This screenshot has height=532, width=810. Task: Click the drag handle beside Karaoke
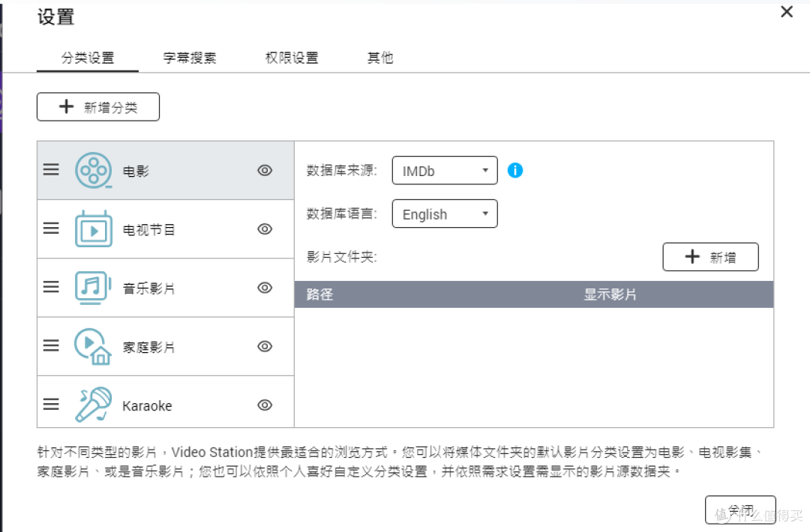[x=51, y=404]
